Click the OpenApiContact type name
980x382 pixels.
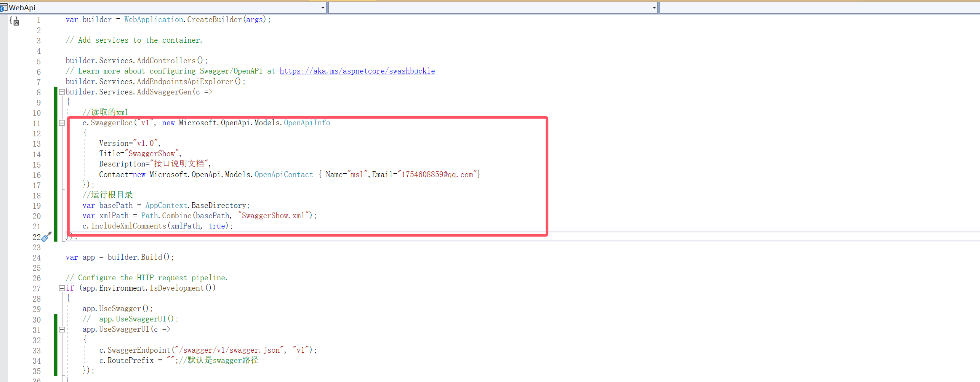[x=284, y=174]
